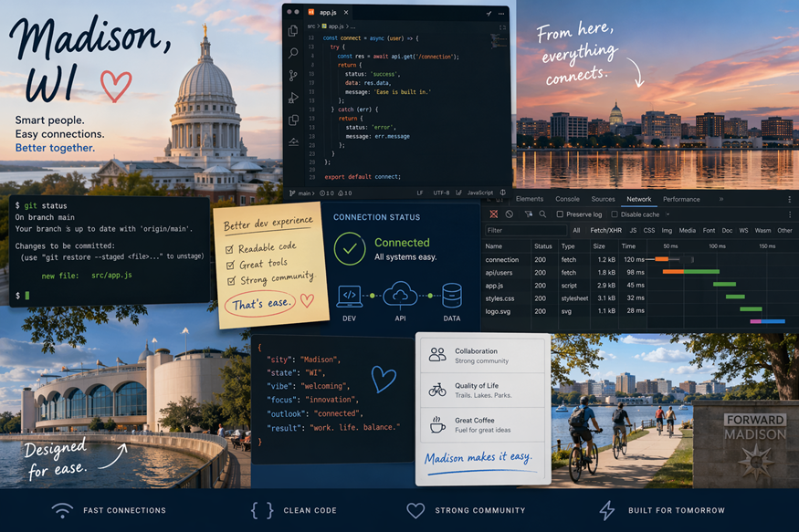The height and width of the screenshot is (532, 799).
Task: Focus the Filter input field in Network panel
Action: pos(525,230)
